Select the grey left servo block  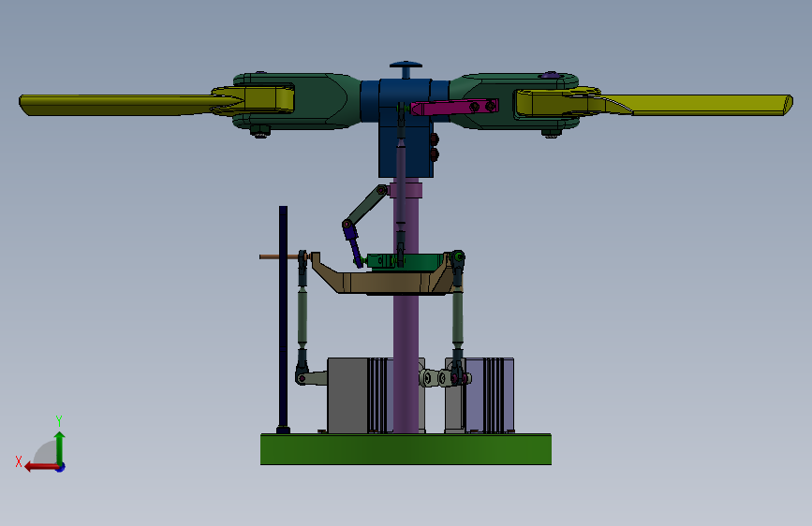point(347,395)
